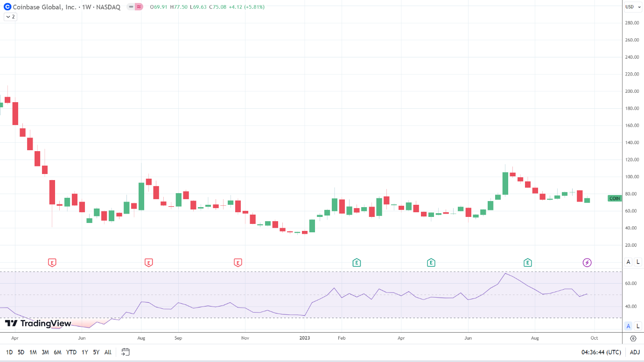Click the green earnings marker near February

click(357, 263)
